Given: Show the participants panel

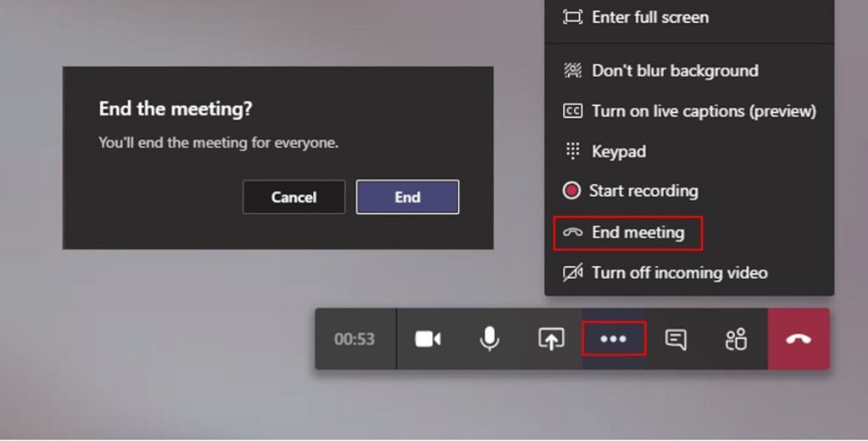Looking at the screenshot, I should (737, 339).
